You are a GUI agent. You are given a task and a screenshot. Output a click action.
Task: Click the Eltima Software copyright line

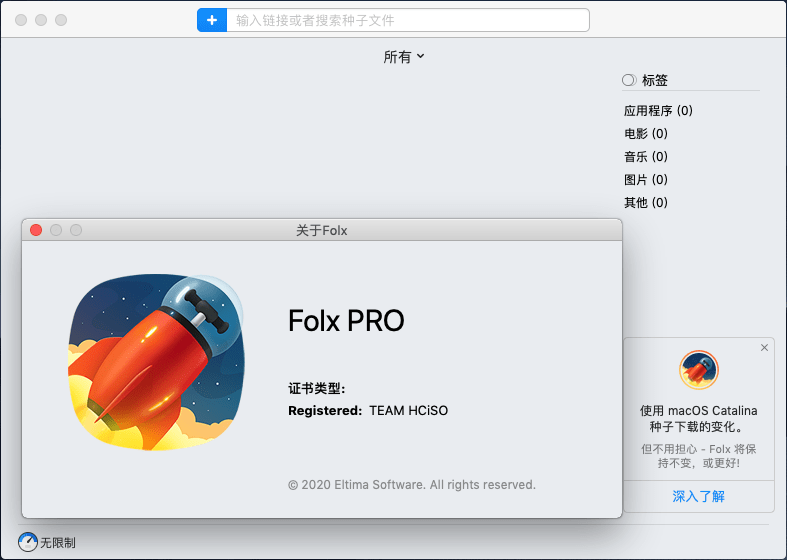pos(412,485)
